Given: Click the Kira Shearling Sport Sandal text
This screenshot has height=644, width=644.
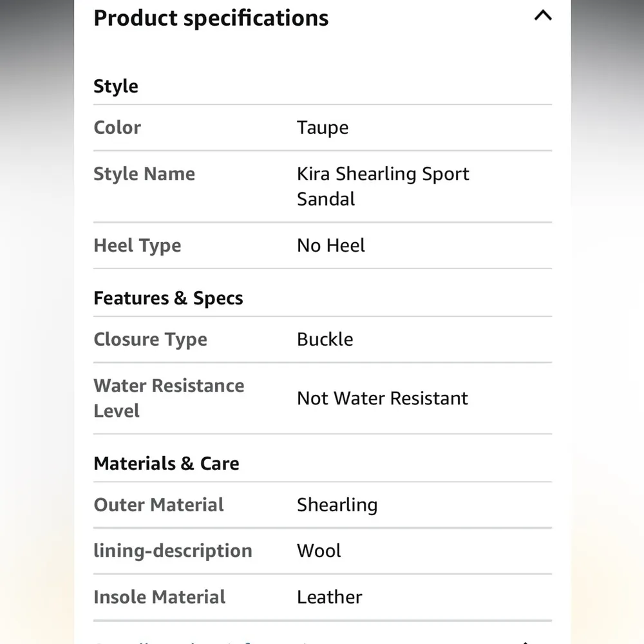Looking at the screenshot, I should point(383,186).
